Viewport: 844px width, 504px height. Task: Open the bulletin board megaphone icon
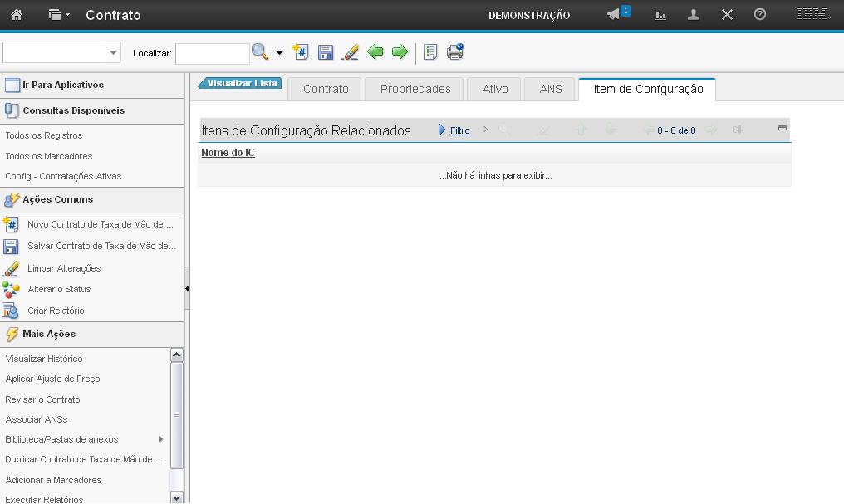tap(614, 15)
